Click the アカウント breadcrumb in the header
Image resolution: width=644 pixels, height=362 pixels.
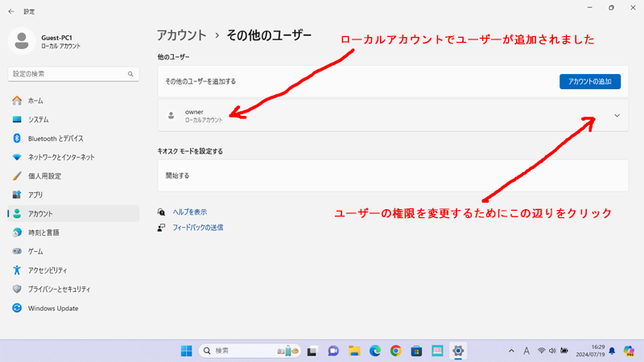tap(182, 35)
